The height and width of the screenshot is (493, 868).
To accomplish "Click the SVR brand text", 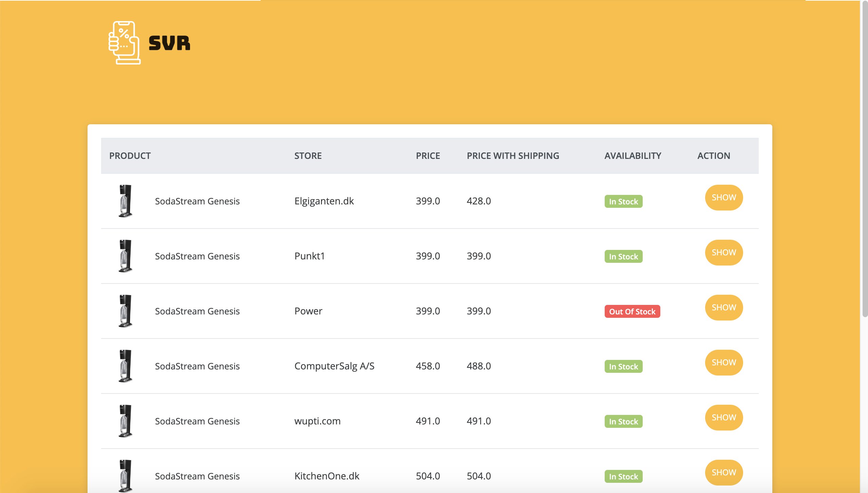I will (169, 43).
